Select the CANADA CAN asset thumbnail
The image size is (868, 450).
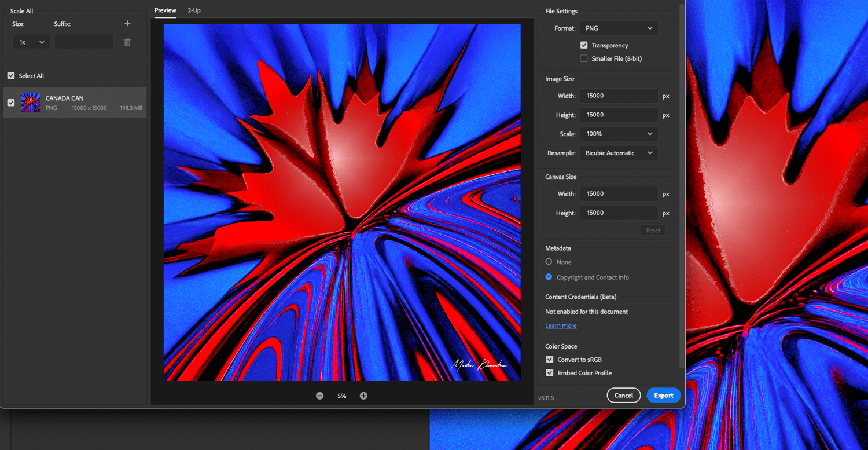30,103
